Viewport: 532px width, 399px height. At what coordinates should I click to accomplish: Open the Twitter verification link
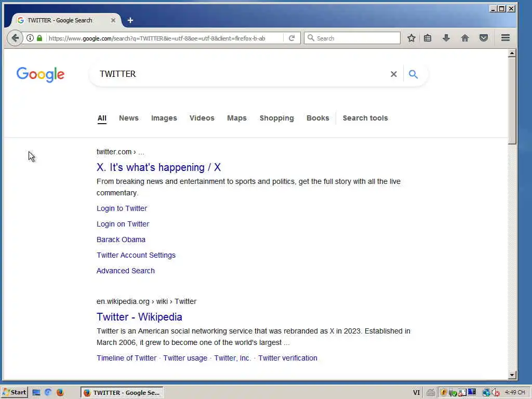(288, 358)
